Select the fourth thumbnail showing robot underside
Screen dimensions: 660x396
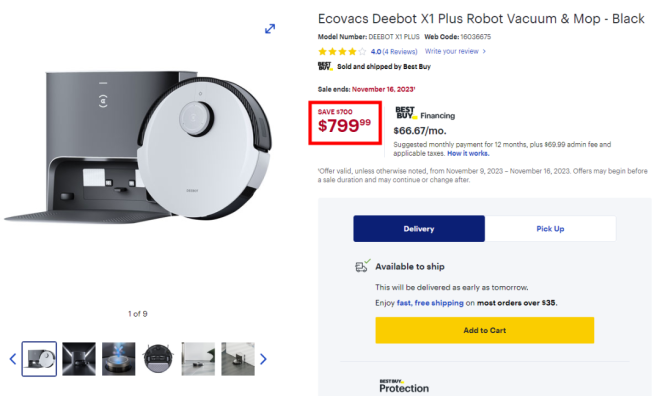point(158,359)
